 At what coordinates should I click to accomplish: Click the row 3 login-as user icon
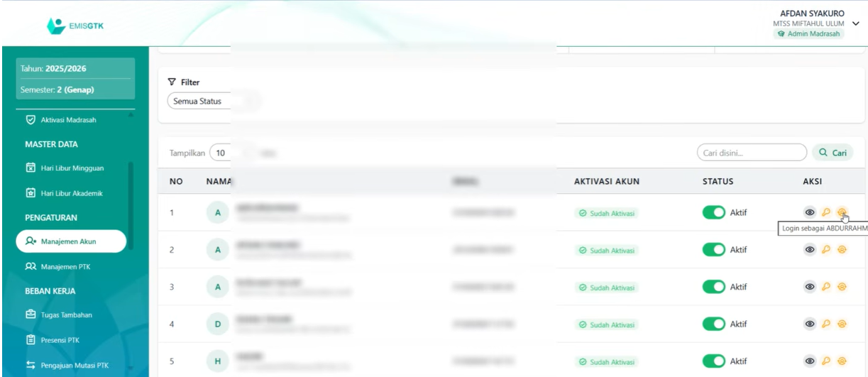pos(842,287)
